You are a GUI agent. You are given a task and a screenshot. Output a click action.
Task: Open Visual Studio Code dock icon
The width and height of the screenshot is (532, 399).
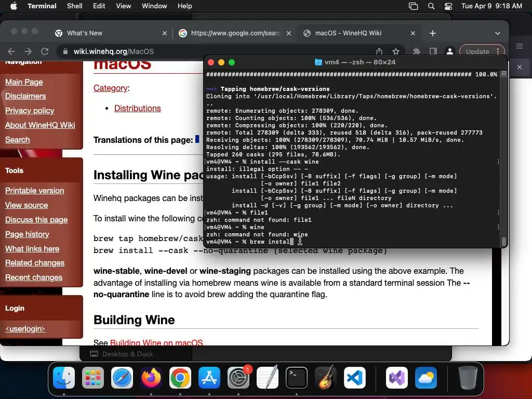tap(354, 378)
